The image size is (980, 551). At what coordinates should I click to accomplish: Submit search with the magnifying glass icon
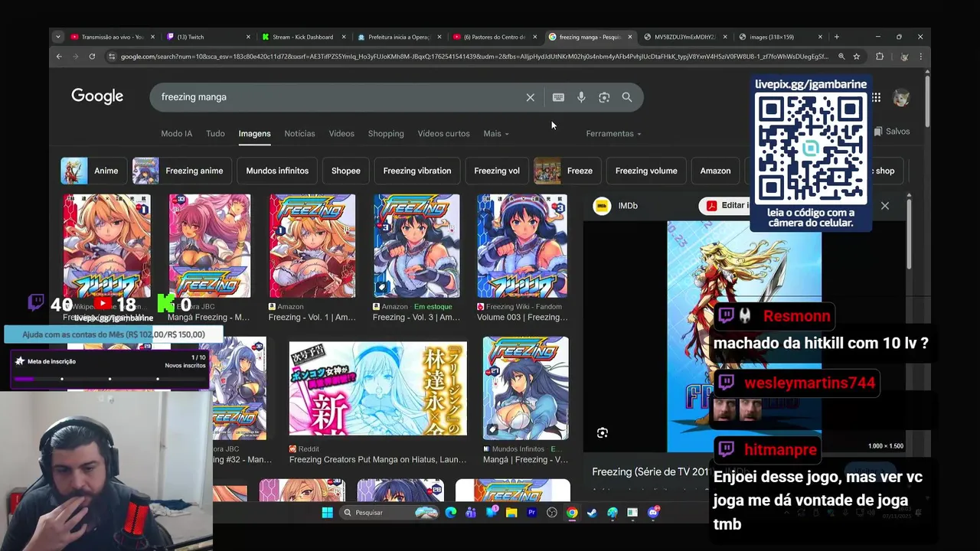click(x=627, y=97)
